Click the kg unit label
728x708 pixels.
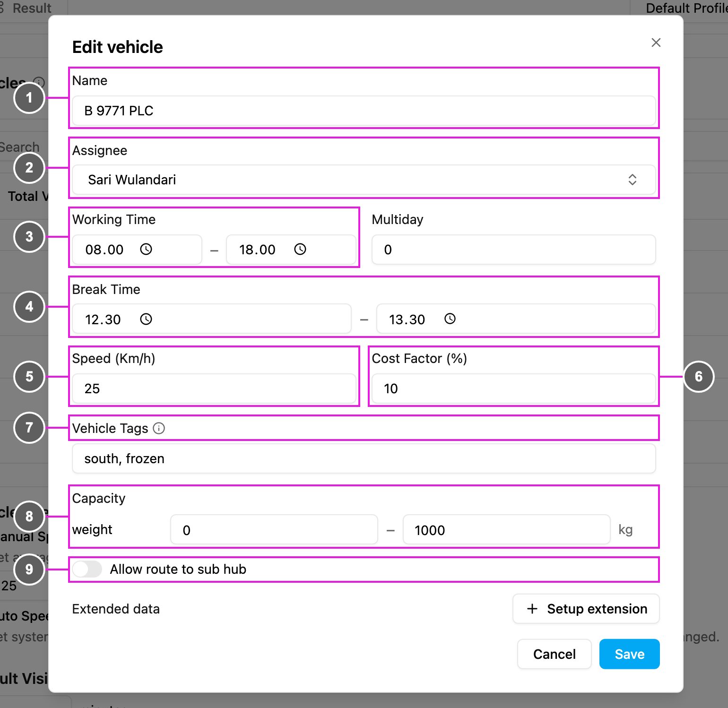[625, 530]
